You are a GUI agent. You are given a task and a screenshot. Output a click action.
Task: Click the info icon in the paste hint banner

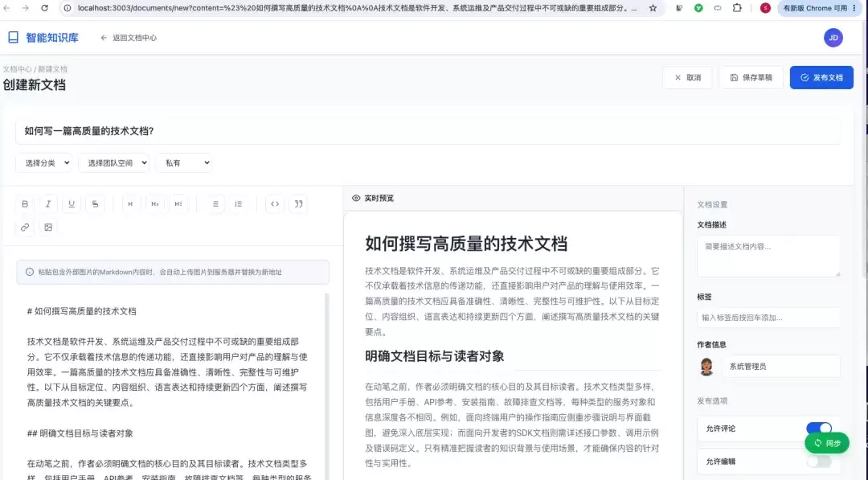click(30, 272)
